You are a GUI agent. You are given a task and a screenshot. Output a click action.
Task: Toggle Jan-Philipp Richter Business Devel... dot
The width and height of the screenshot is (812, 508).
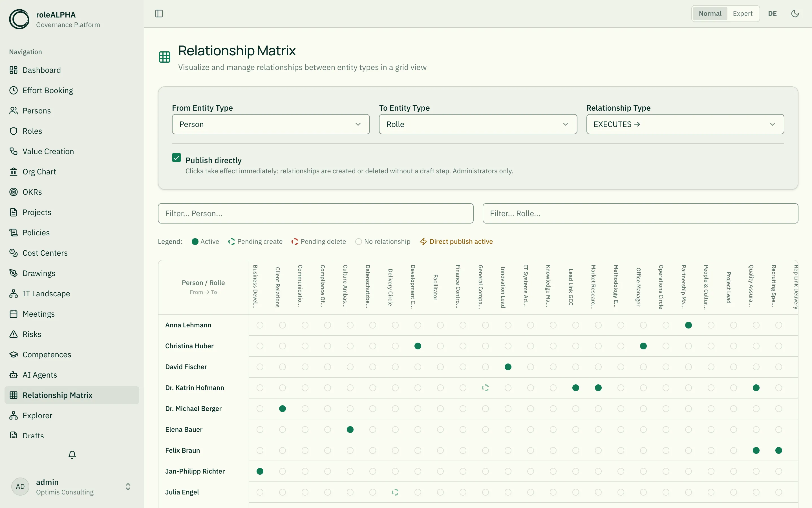click(260, 471)
